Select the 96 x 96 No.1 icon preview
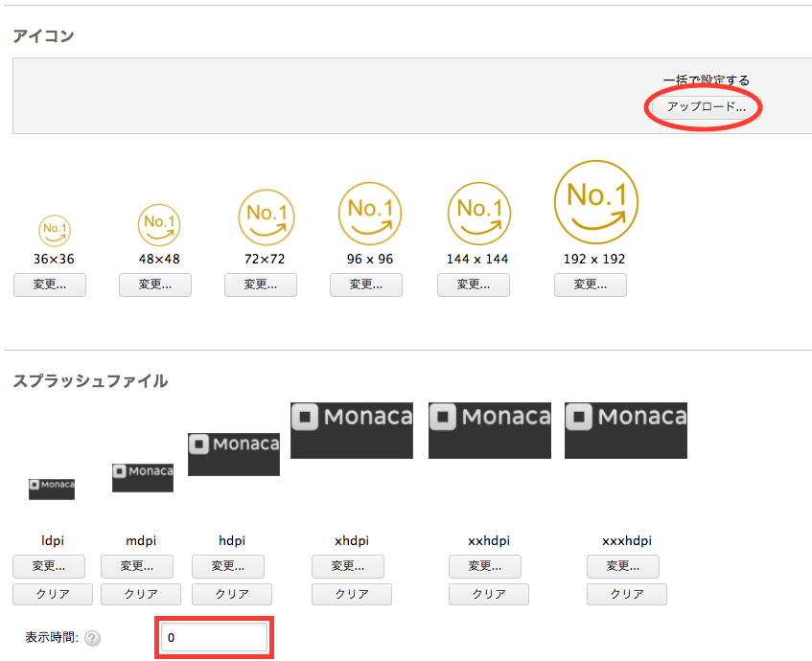The width and height of the screenshot is (812, 661). coord(370,214)
